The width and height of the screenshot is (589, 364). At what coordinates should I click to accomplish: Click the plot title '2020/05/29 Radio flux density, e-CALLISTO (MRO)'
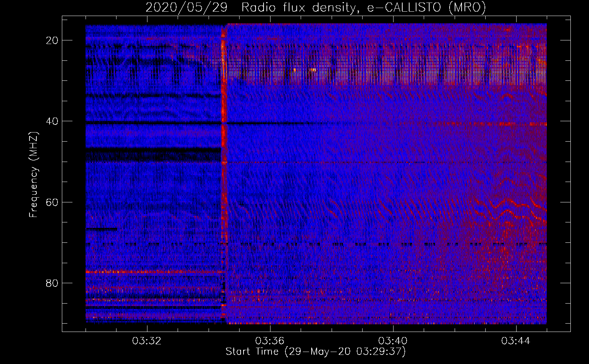tap(316, 7)
